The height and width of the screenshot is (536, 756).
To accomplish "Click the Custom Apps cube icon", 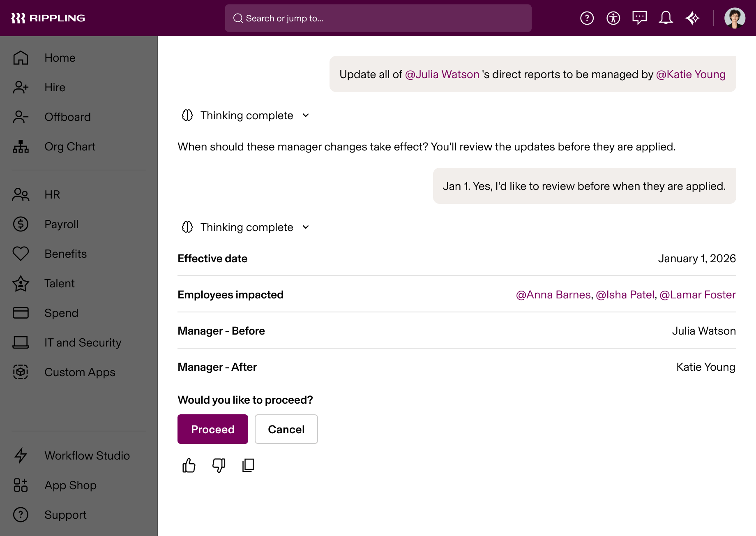I will tap(21, 372).
